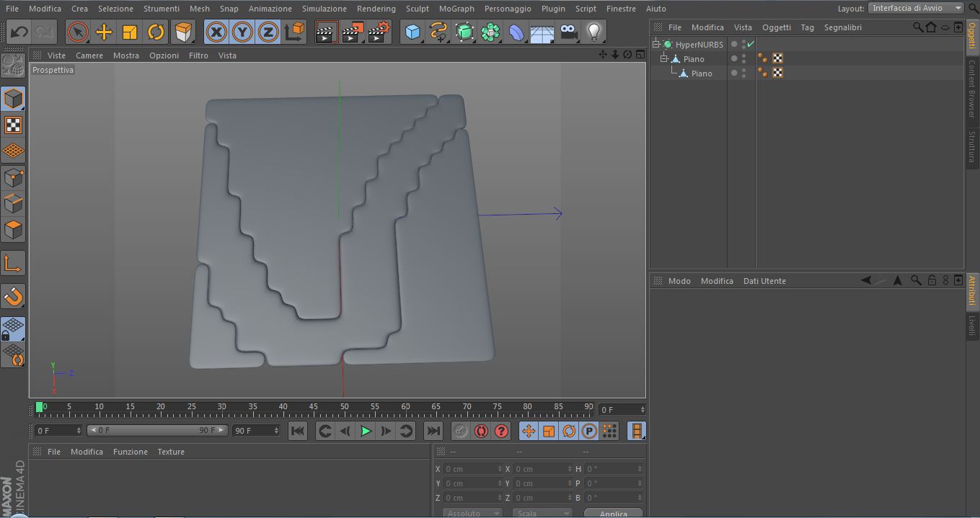The height and width of the screenshot is (518, 980).
Task: Toggle HyperNURBS green enable checkmark
Action: pos(751,44)
